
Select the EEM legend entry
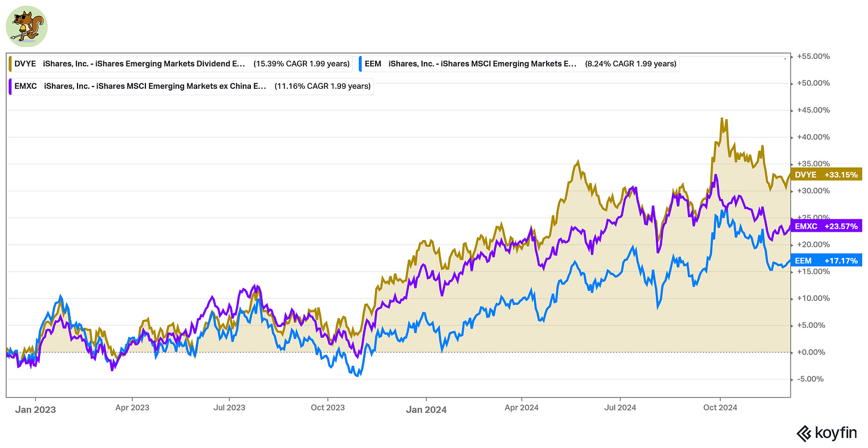(x=519, y=64)
